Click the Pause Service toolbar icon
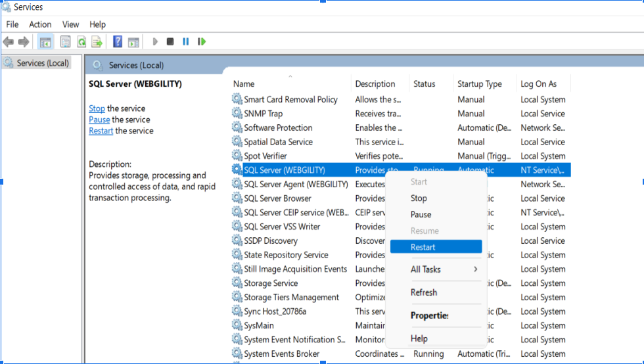The height and width of the screenshot is (364, 644). (x=185, y=41)
